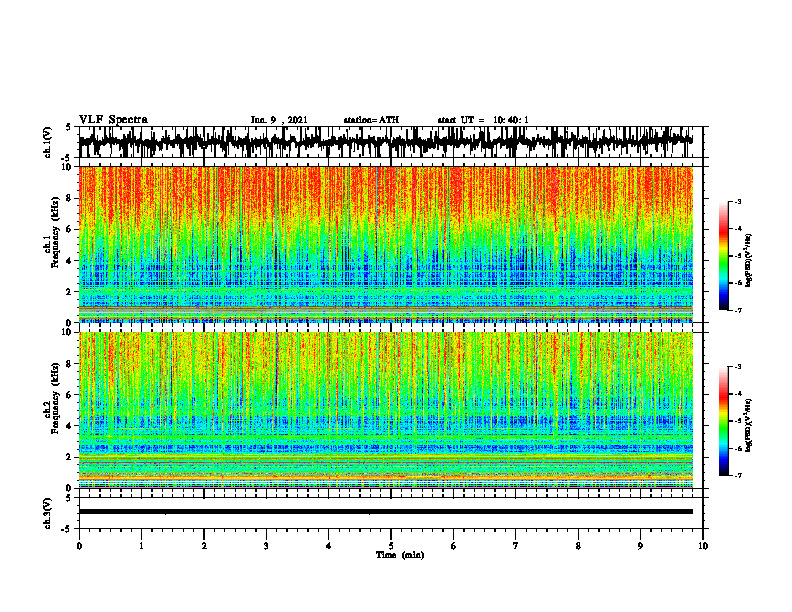This screenshot has width=792, height=612.
Task: Click the ch.1 color bar 'log(PSD)' unit label
Action: point(749,260)
